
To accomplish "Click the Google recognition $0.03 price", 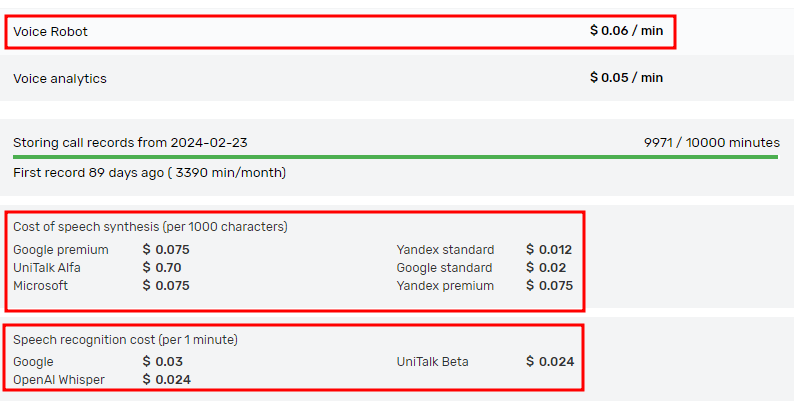I will pos(162,362).
